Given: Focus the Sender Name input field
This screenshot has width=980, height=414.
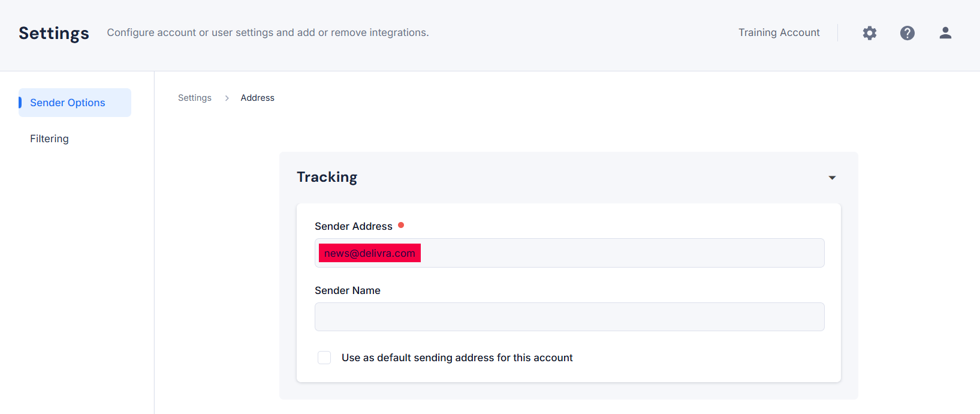Looking at the screenshot, I should (x=569, y=317).
